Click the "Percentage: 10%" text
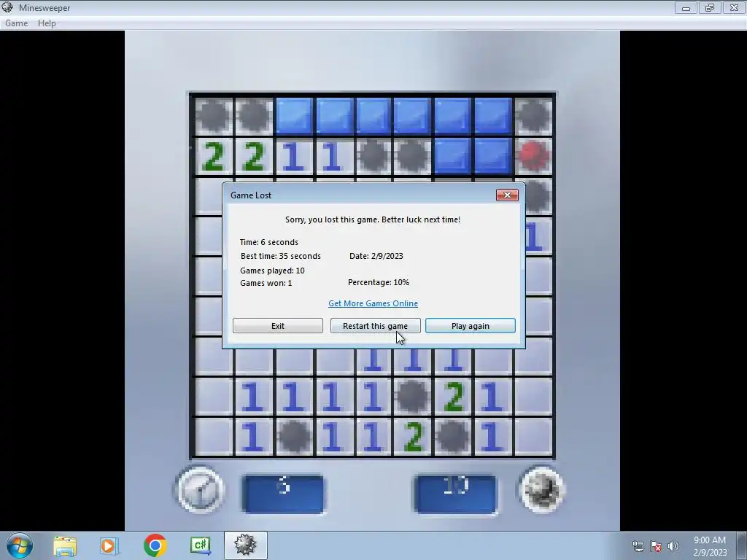The width and height of the screenshot is (747, 560). 379,282
